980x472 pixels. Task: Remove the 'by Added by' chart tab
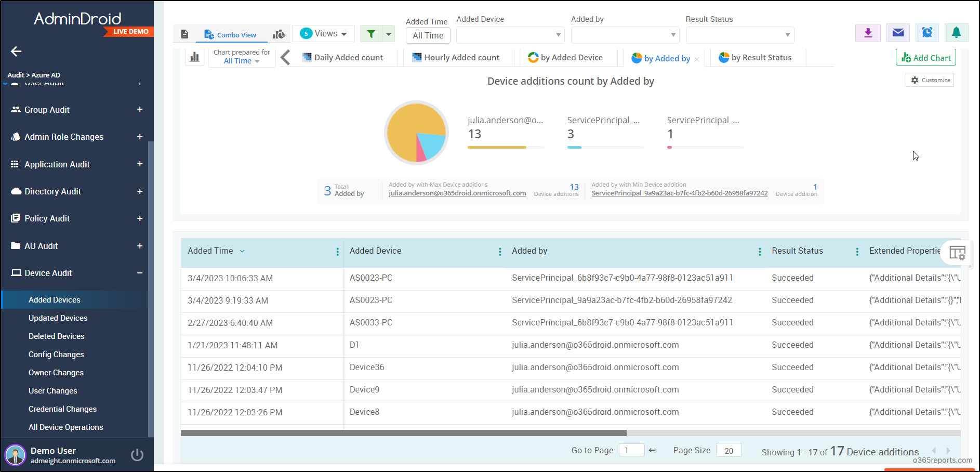tap(696, 58)
